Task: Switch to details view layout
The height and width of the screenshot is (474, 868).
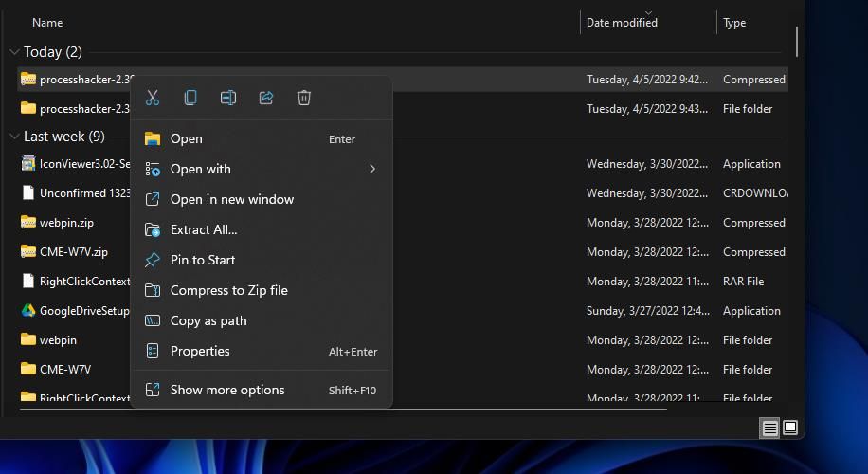Action: pos(769,428)
